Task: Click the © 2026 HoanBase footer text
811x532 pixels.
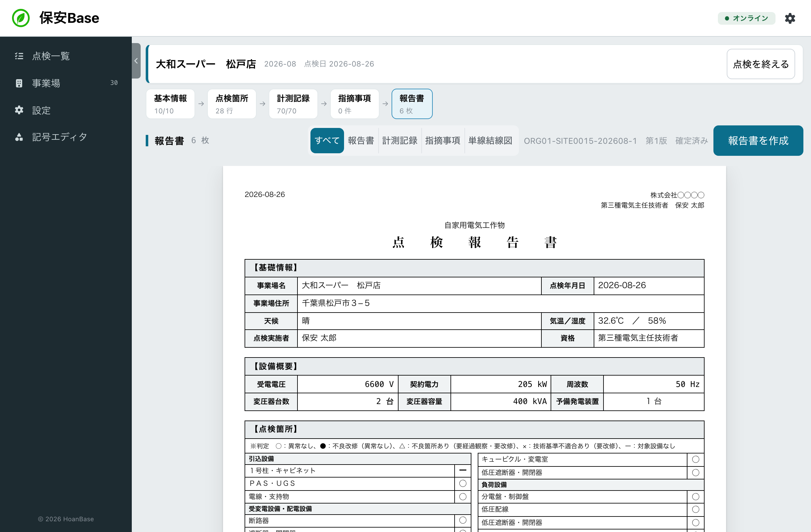Action: [66, 519]
